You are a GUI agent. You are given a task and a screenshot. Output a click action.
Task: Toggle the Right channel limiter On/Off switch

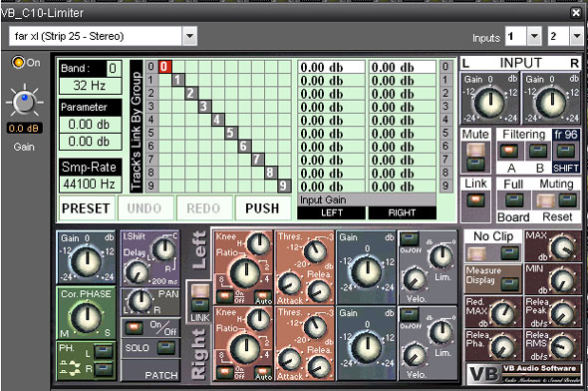(410, 314)
